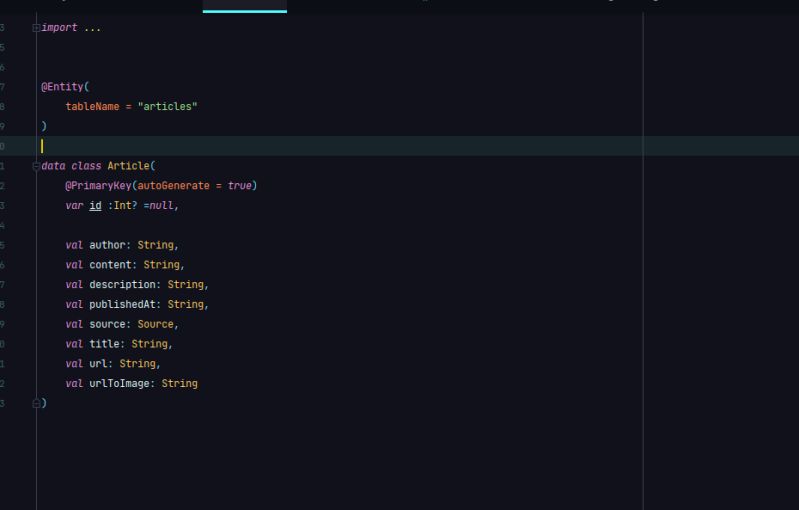Screen dimensions: 799x510
Task: Click the autoGenerate parameter
Action: click(x=173, y=185)
